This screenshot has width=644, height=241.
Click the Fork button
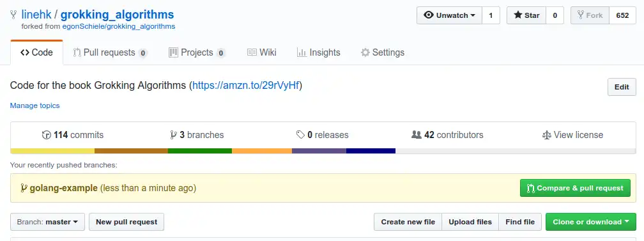(590, 15)
